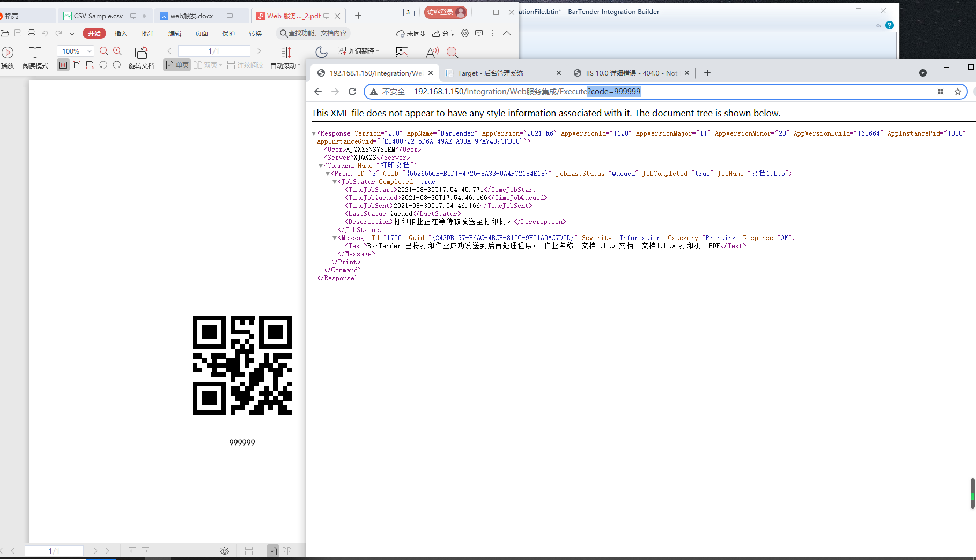Toggle eye protection mode in status bar
The image size is (976, 560).
click(225, 551)
